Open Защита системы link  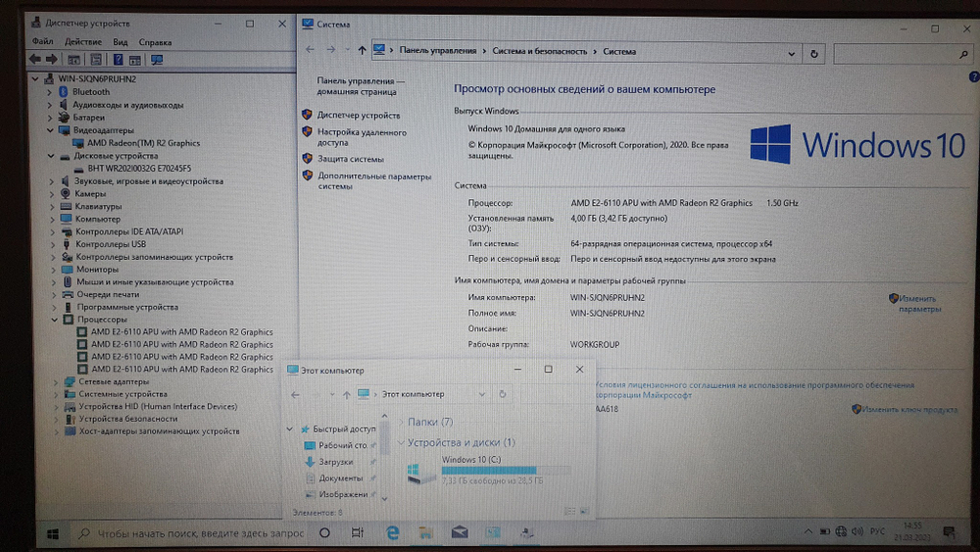(350, 159)
